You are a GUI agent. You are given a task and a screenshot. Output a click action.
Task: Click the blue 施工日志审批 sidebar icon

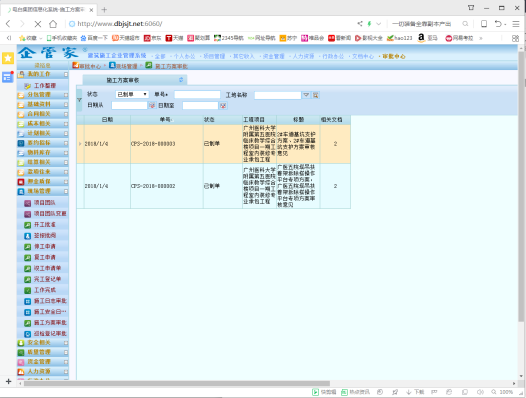[x=28, y=301]
